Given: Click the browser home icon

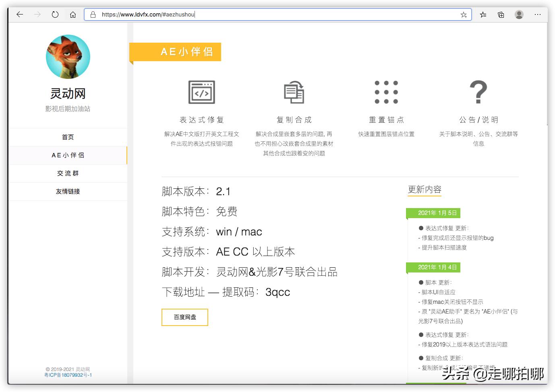Looking at the screenshot, I should coord(72,14).
